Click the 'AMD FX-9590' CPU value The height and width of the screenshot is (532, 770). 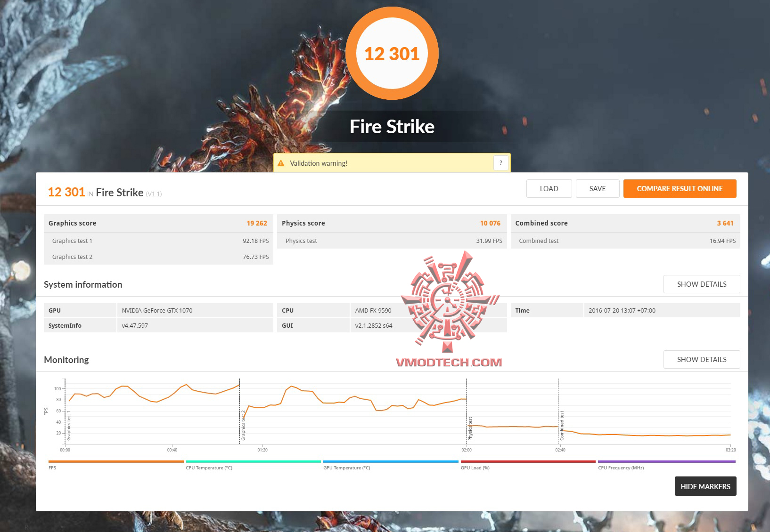pos(373,310)
